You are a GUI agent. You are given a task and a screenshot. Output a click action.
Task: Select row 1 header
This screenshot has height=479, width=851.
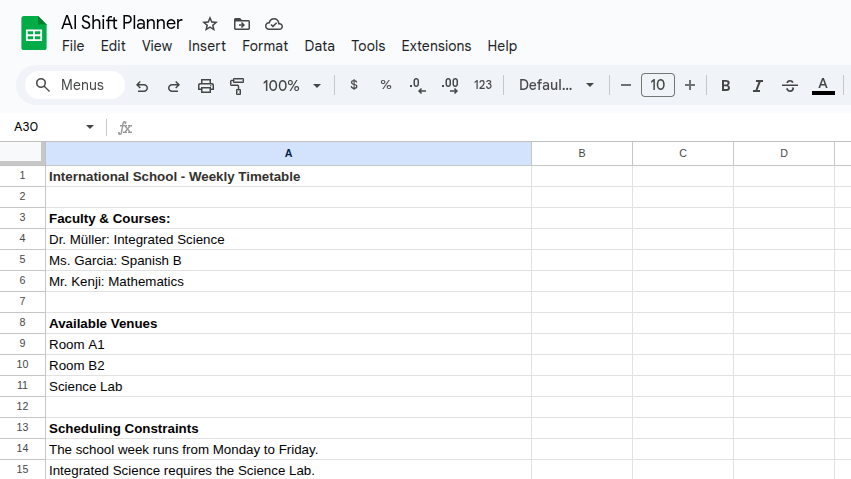(22, 176)
